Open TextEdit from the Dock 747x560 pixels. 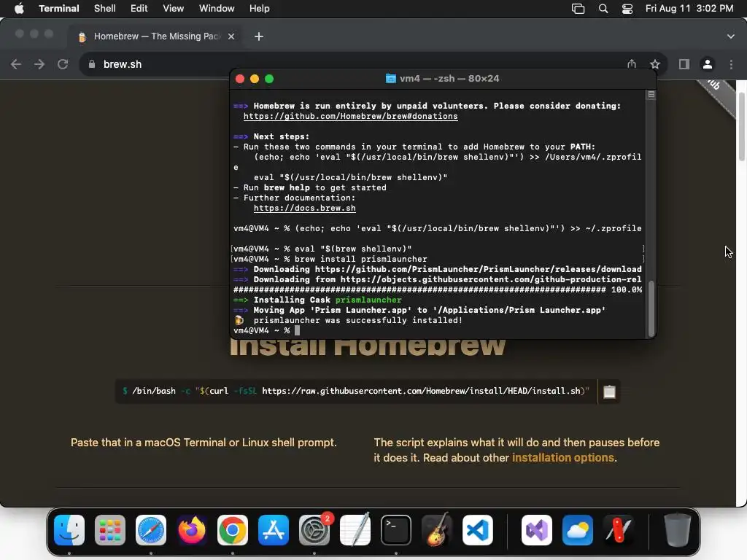point(355,529)
